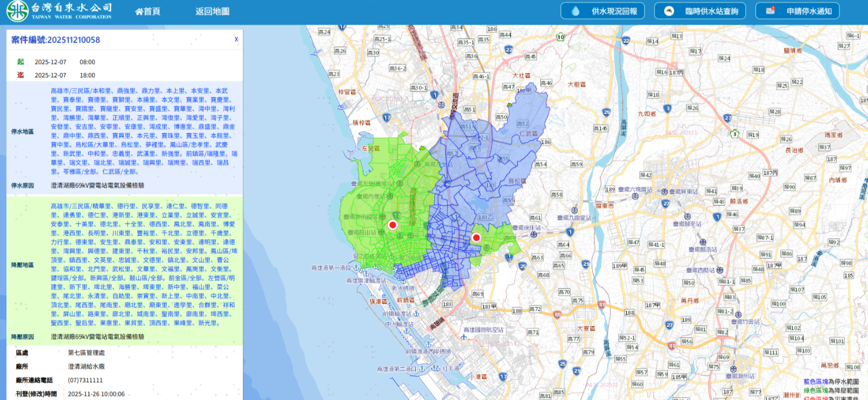868x400 pixels.
Task: Click the mail icon beside 申請停水通知
Action: (x=770, y=11)
